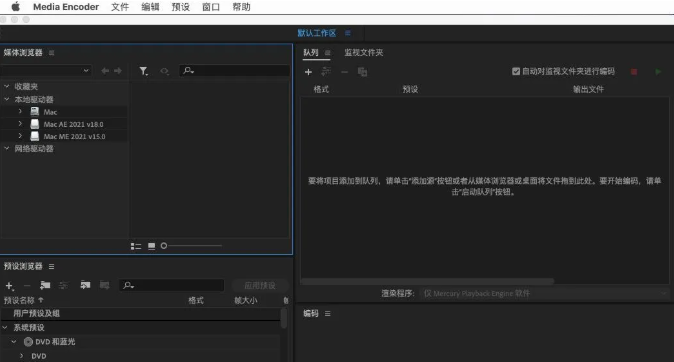Screen dimensions: 674x362
Task: Go forward in media browser navigation
Action: (x=118, y=71)
